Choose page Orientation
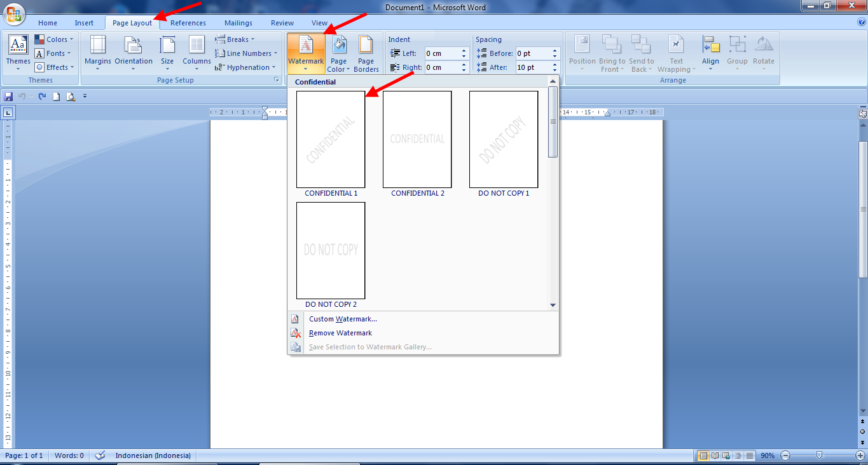This screenshot has width=868, height=465. pyautogui.click(x=134, y=53)
